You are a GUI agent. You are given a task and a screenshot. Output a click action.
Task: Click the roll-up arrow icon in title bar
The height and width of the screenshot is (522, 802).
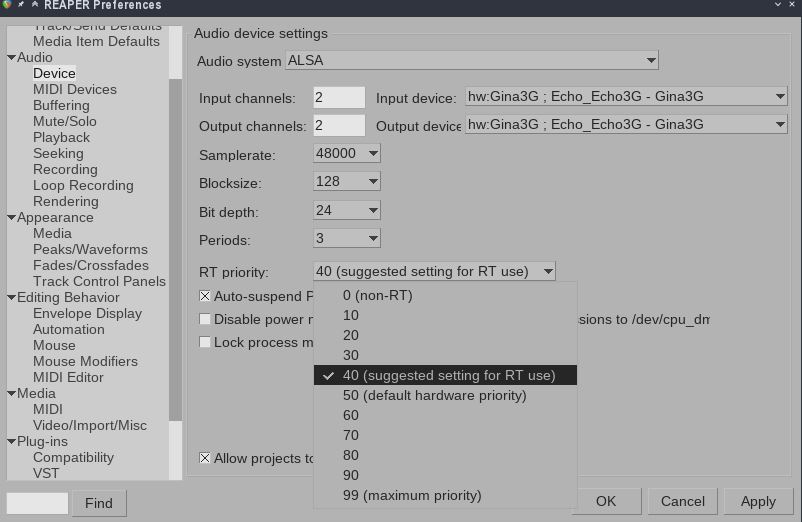pyautogui.click(x=35, y=5)
